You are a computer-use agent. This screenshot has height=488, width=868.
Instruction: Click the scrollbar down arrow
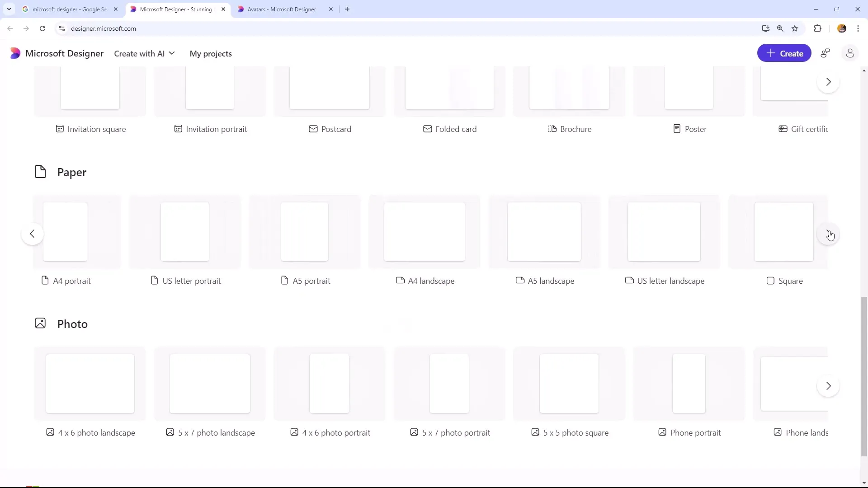coord(864,483)
